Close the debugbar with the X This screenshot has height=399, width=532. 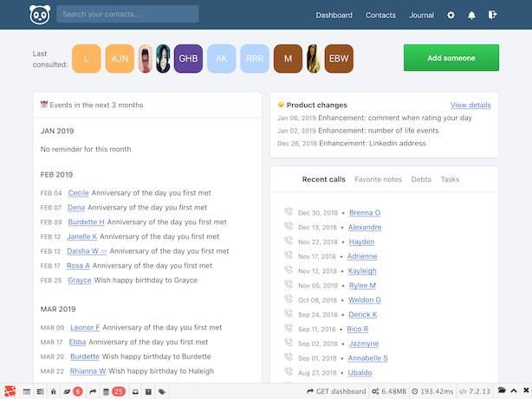[526, 390]
